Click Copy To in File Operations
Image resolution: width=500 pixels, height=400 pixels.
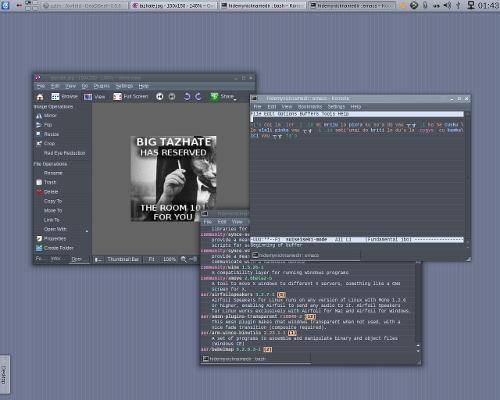pyautogui.click(x=53, y=201)
